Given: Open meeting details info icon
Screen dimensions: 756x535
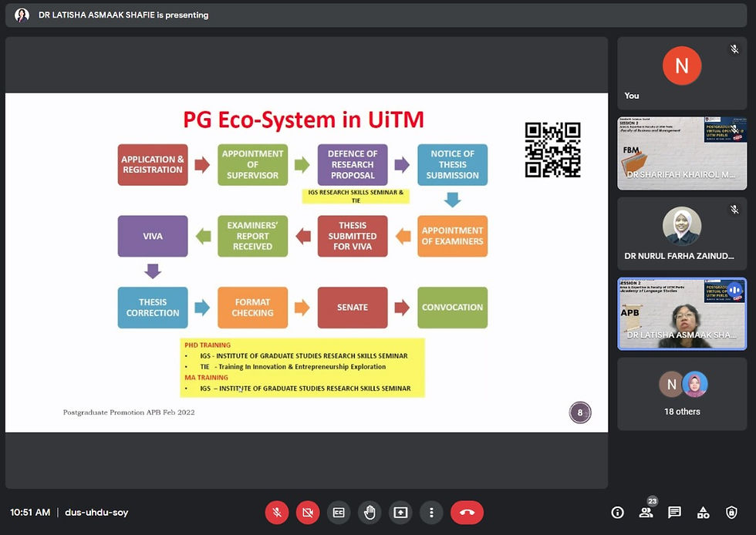Looking at the screenshot, I should click(x=617, y=513).
